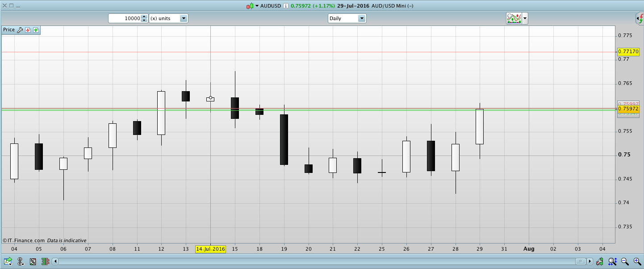
Task: Click the quantity stepper arrows
Action: (x=144, y=18)
